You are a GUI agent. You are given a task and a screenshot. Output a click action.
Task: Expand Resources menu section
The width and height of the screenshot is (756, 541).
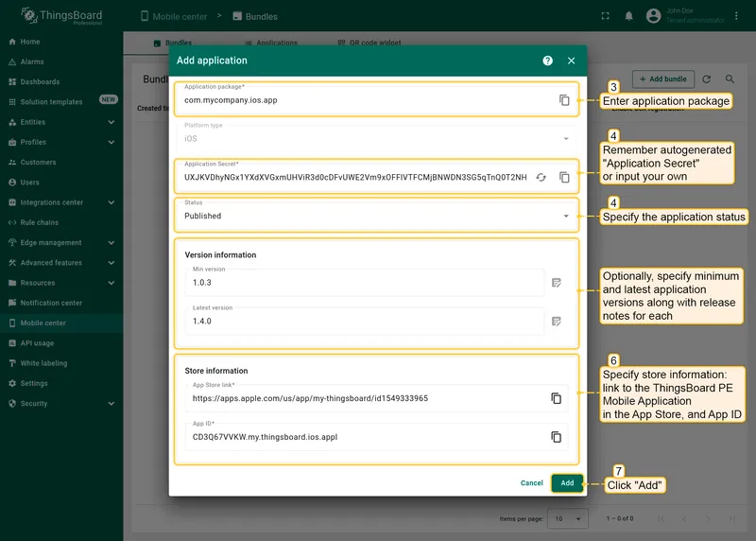61,283
